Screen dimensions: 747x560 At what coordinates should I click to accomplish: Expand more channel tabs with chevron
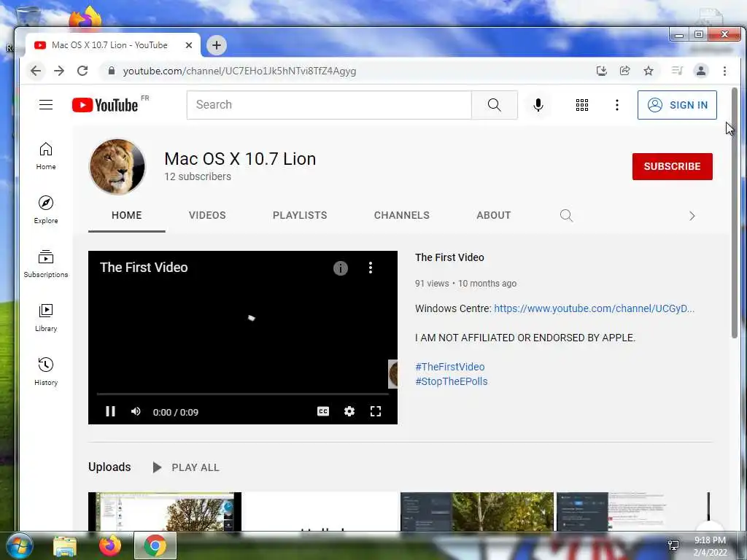[x=692, y=216]
